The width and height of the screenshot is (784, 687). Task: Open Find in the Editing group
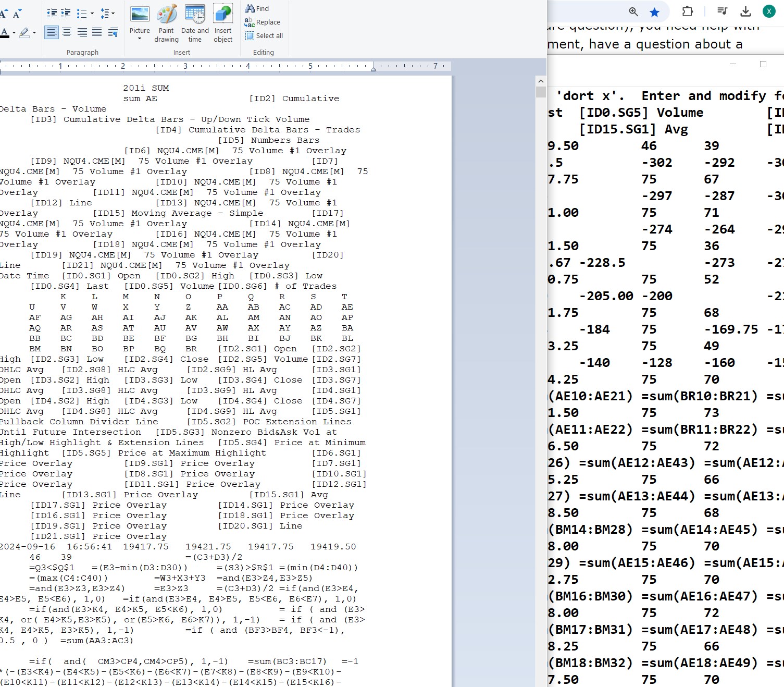tap(257, 8)
